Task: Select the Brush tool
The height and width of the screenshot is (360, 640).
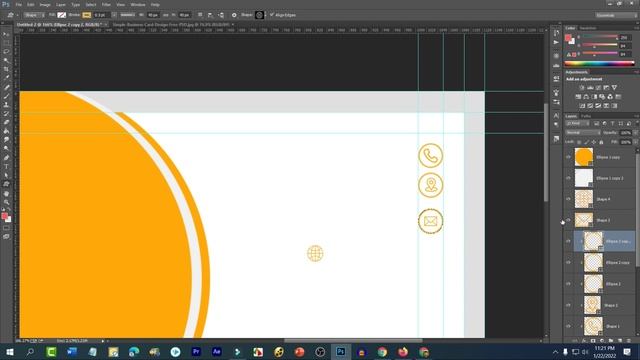Action: click(6, 96)
